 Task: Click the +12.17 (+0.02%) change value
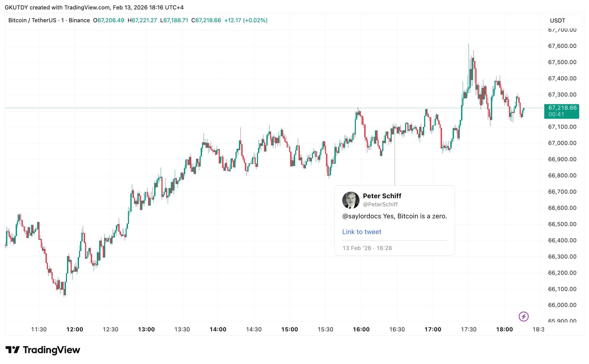[x=246, y=20]
